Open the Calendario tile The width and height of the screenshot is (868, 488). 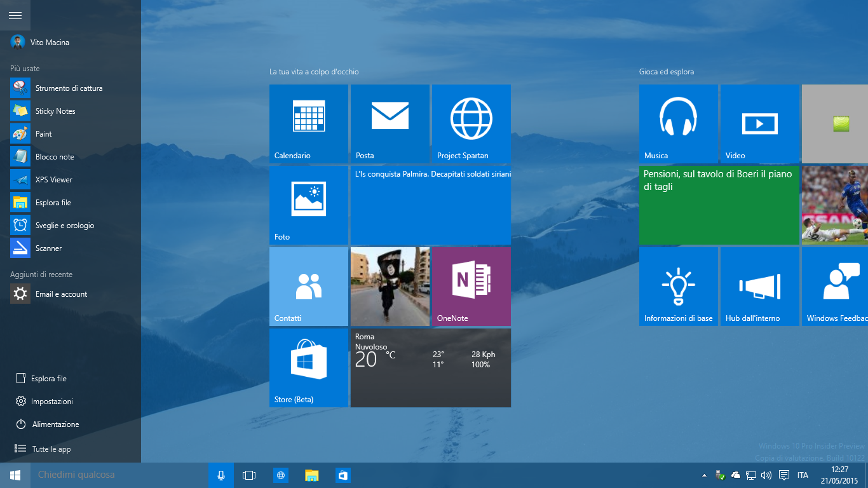click(309, 124)
